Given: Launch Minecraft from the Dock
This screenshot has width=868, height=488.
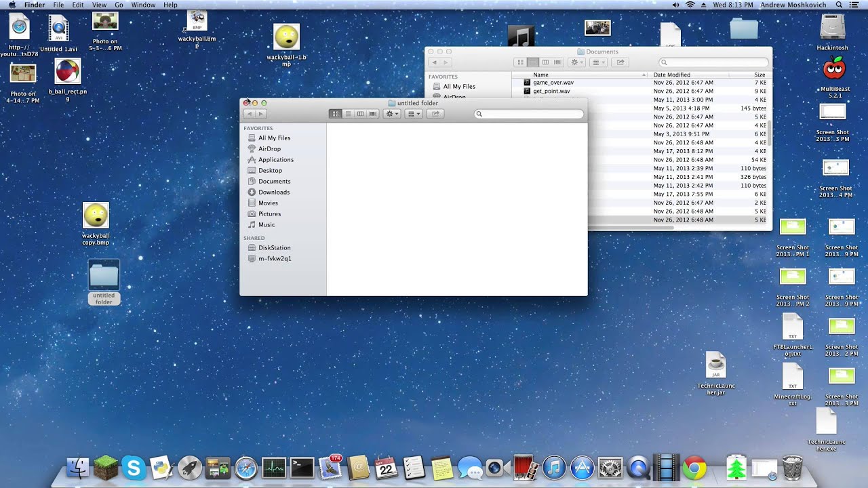Looking at the screenshot, I should tap(105, 467).
